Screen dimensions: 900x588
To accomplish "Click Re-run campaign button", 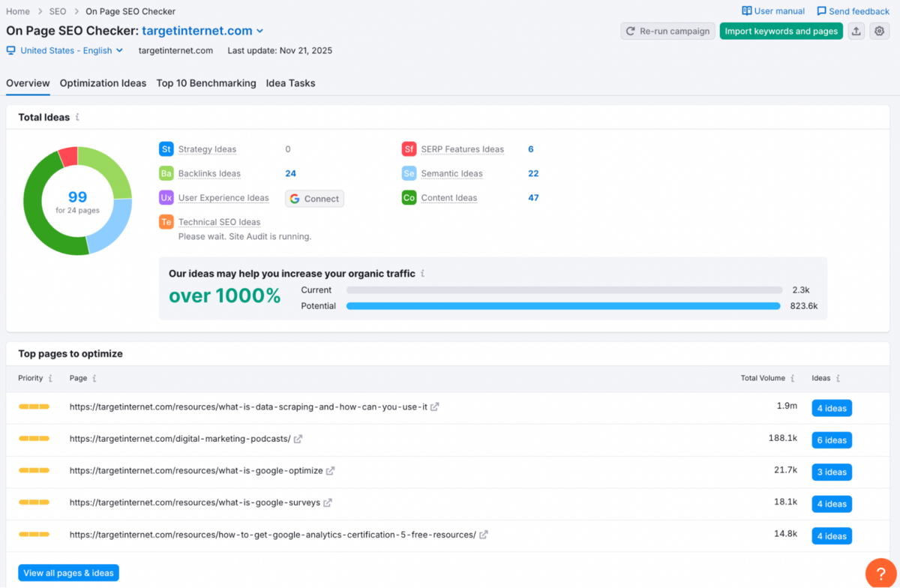I will click(x=667, y=31).
